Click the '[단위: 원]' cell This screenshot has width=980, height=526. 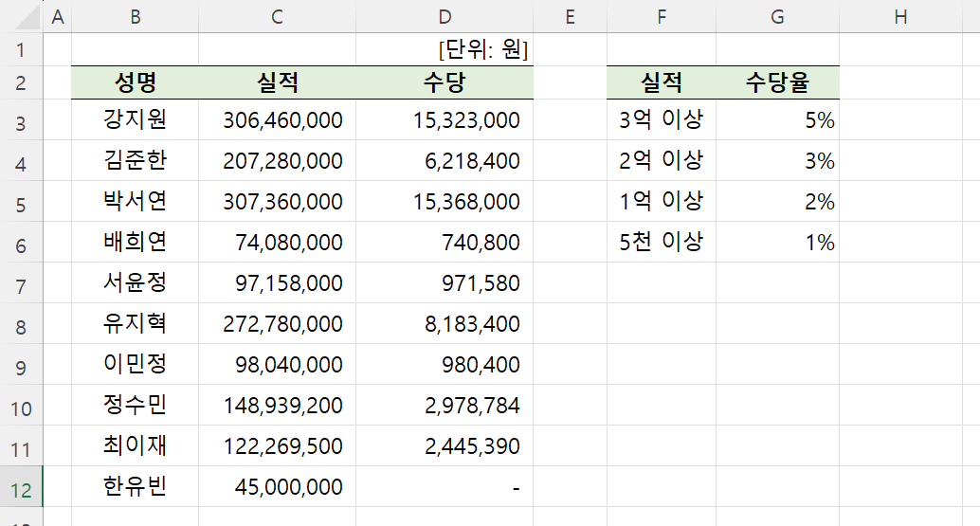point(445,49)
